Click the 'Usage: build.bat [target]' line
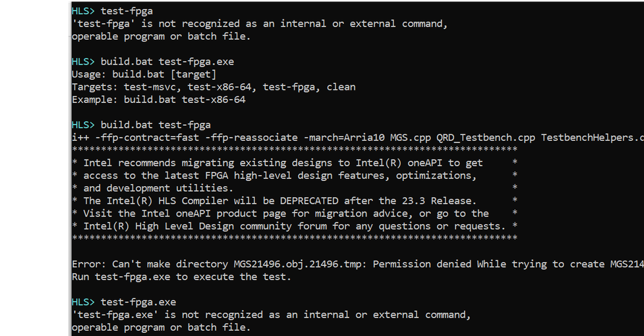This screenshot has height=336, width=644. pyautogui.click(x=143, y=74)
